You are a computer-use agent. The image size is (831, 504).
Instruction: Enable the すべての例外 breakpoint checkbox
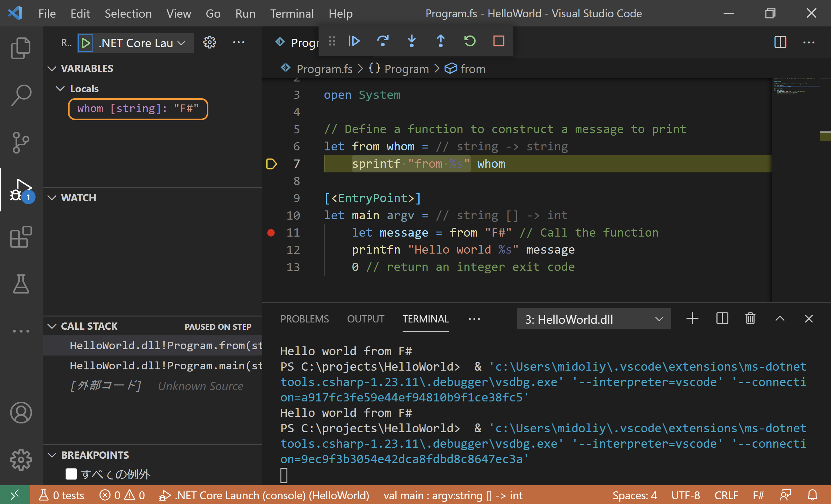[x=71, y=474]
